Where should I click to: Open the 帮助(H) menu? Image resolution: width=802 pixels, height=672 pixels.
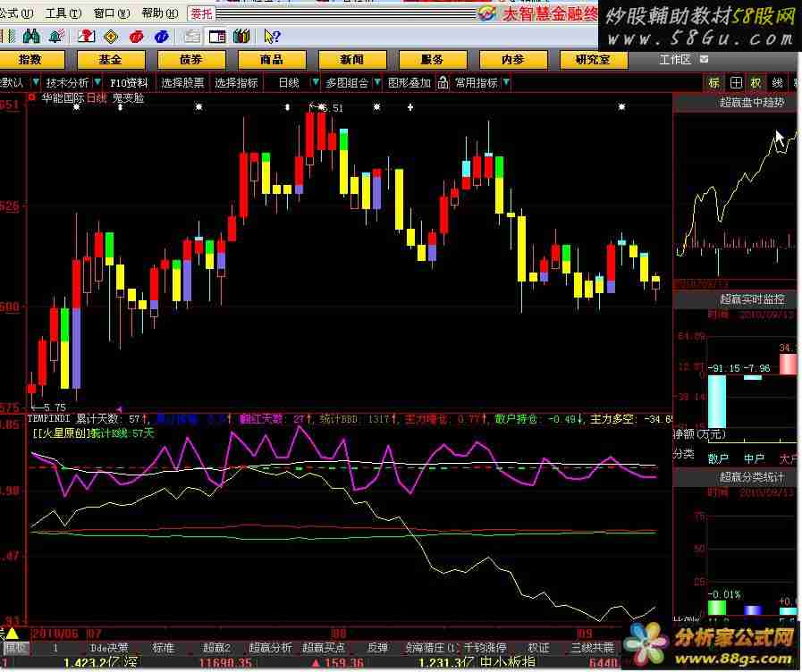[160, 13]
